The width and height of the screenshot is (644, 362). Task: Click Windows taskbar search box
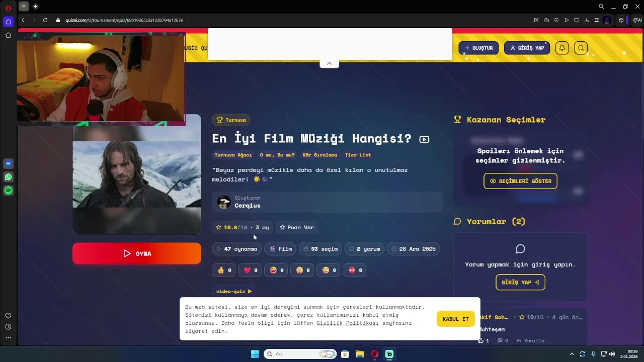[300, 354]
